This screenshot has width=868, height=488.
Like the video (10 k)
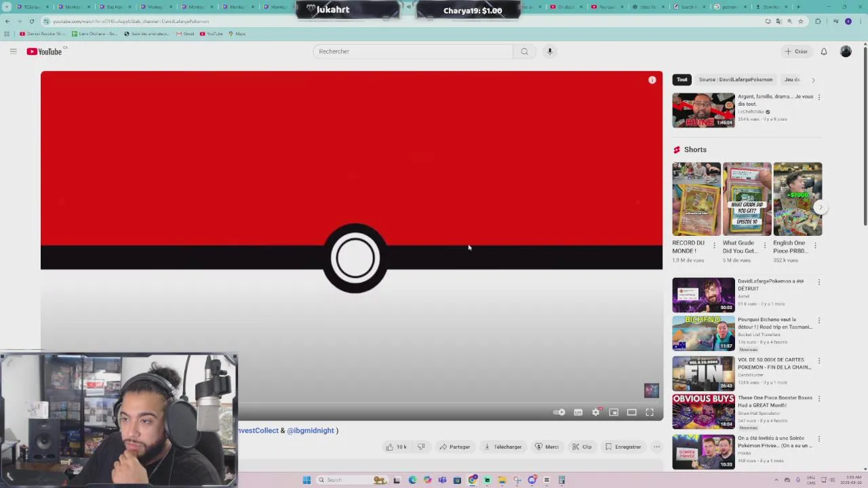pyautogui.click(x=396, y=447)
